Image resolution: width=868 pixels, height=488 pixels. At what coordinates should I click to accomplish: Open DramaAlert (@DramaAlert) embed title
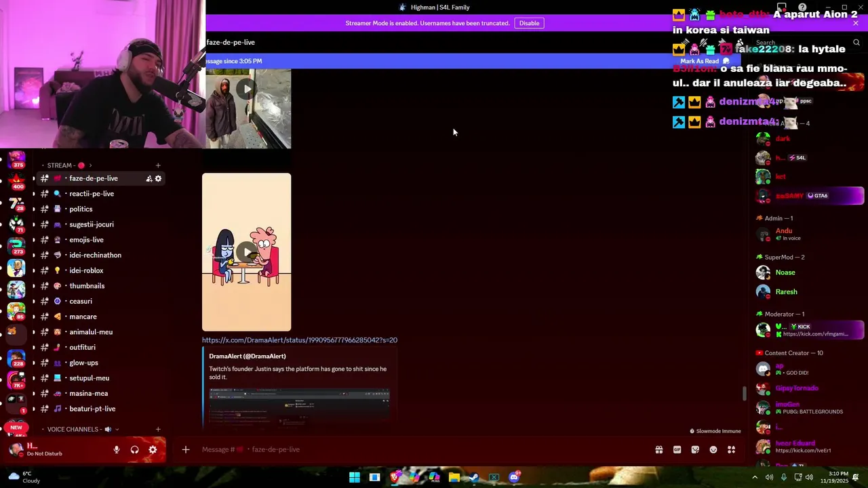248,356
